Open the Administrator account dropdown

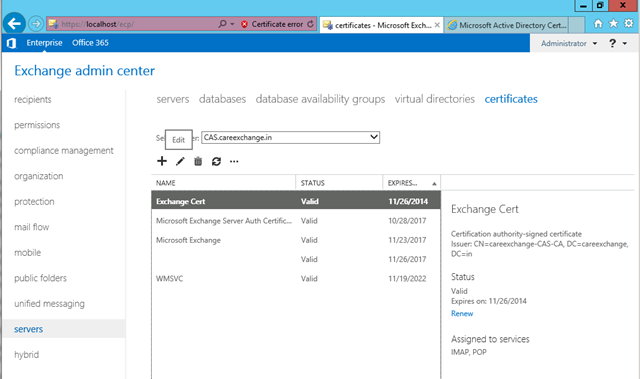[569, 43]
